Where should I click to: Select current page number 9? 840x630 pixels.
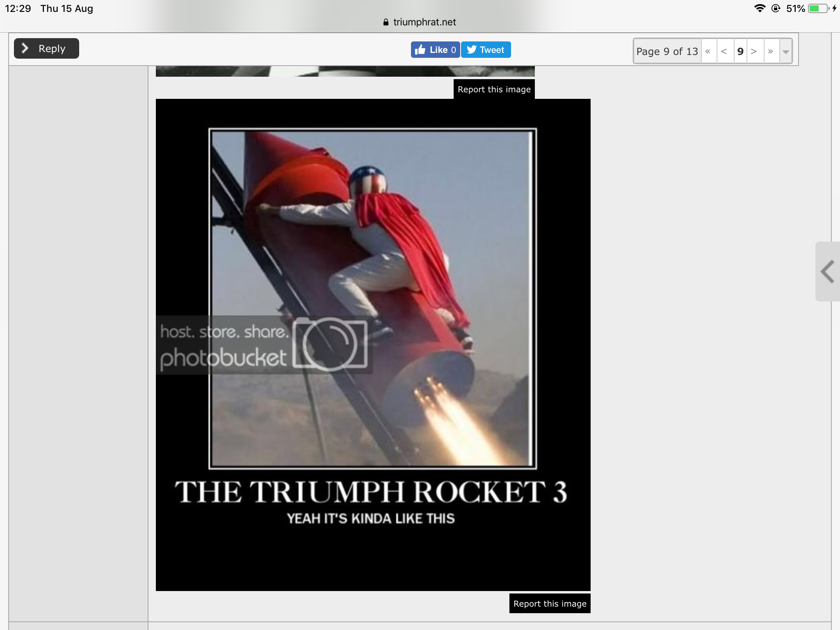(x=740, y=51)
